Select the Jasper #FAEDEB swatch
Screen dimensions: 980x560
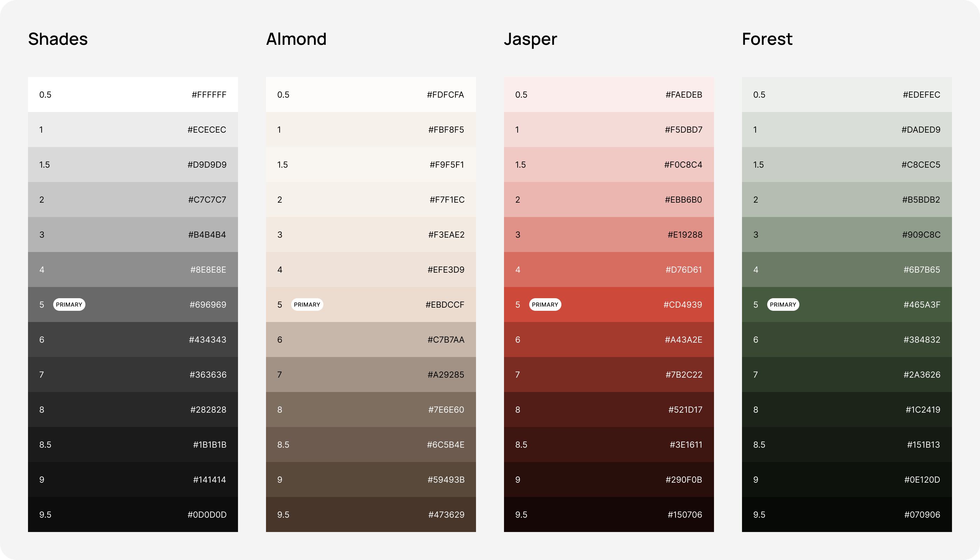(609, 94)
